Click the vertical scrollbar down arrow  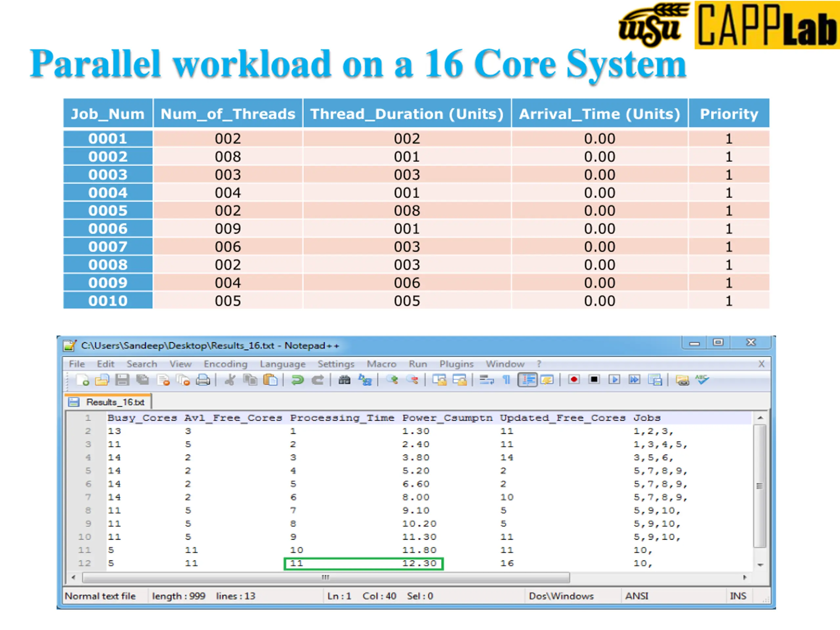(760, 565)
